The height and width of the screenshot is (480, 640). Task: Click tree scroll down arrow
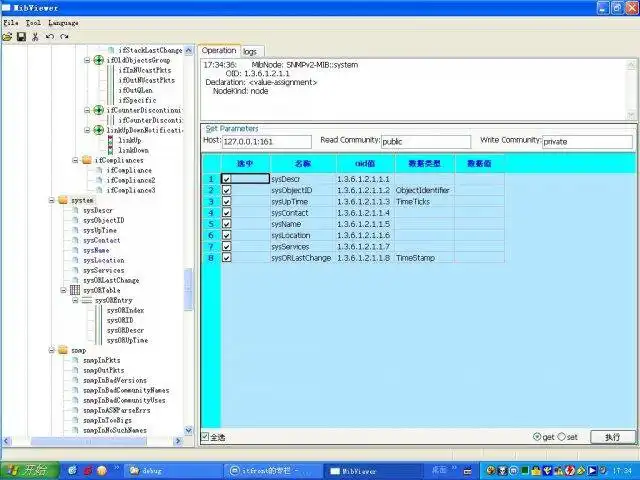pyautogui.click(x=188, y=430)
